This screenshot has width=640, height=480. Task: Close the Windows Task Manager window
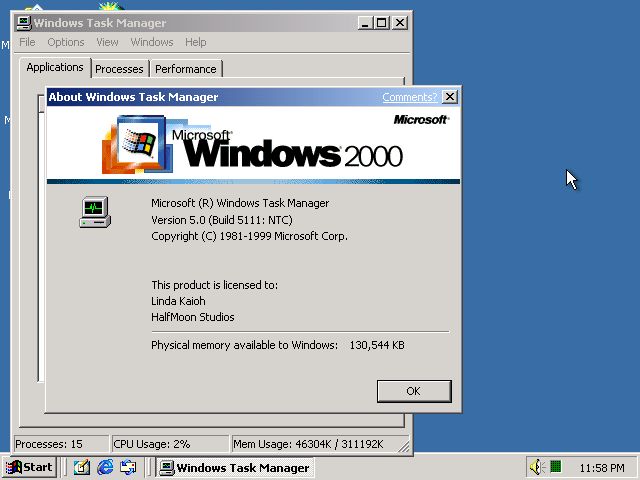[400, 23]
